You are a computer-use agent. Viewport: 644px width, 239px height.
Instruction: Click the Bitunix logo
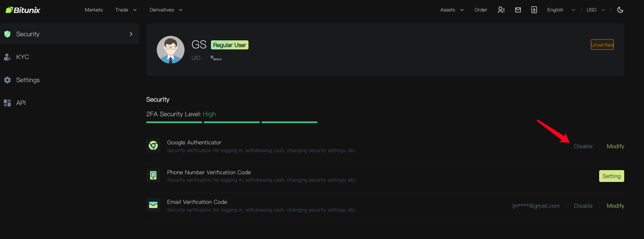pyautogui.click(x=23, y=10)
